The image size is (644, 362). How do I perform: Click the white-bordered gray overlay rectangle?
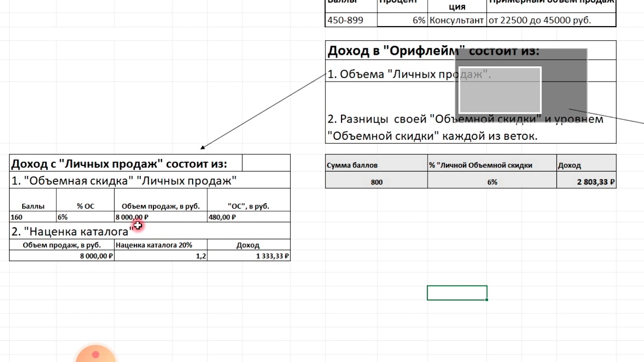[x=500, y=90]
